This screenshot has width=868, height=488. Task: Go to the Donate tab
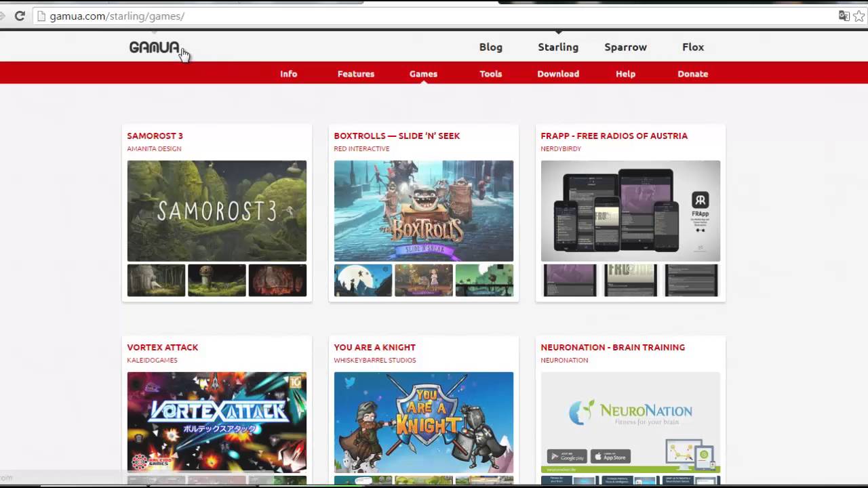point(692,74)
